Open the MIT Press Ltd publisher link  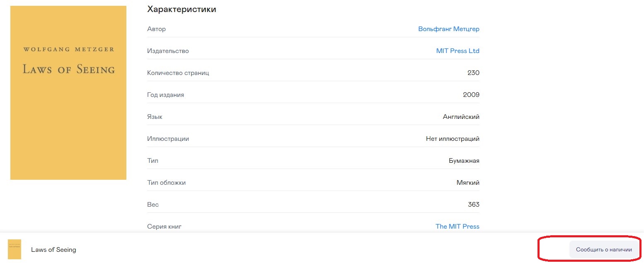point(458,51)
